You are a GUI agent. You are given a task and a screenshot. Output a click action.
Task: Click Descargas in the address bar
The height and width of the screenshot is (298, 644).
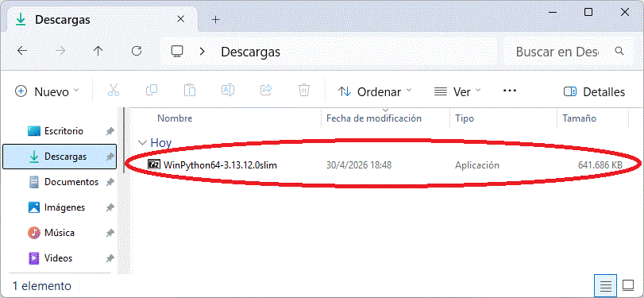(x=251, y=52)
